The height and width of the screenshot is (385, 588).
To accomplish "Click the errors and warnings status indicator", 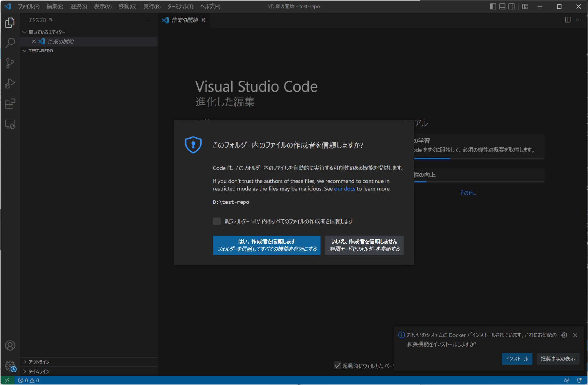I will [x=29, y=380].
